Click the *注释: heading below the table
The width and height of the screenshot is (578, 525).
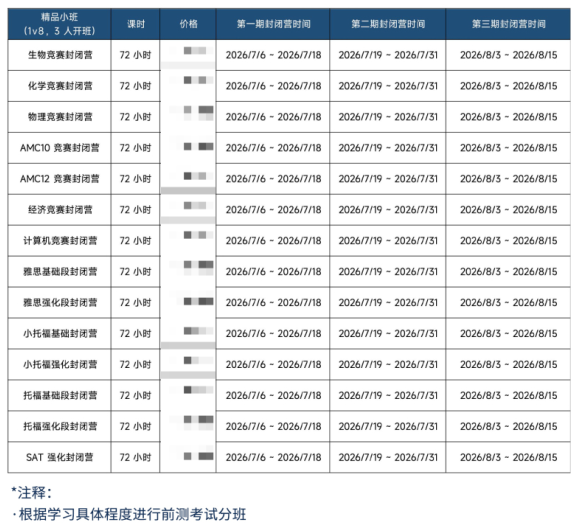[32, 492]
